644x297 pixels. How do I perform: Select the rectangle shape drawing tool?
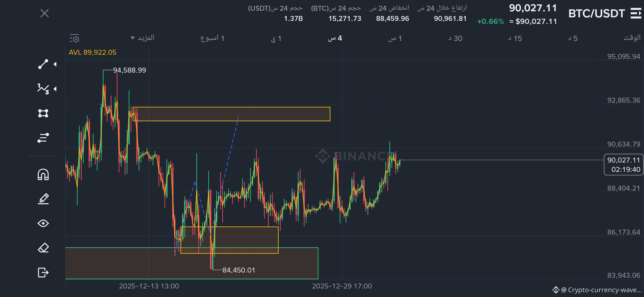pyautogui.click(x=43, y=113)
